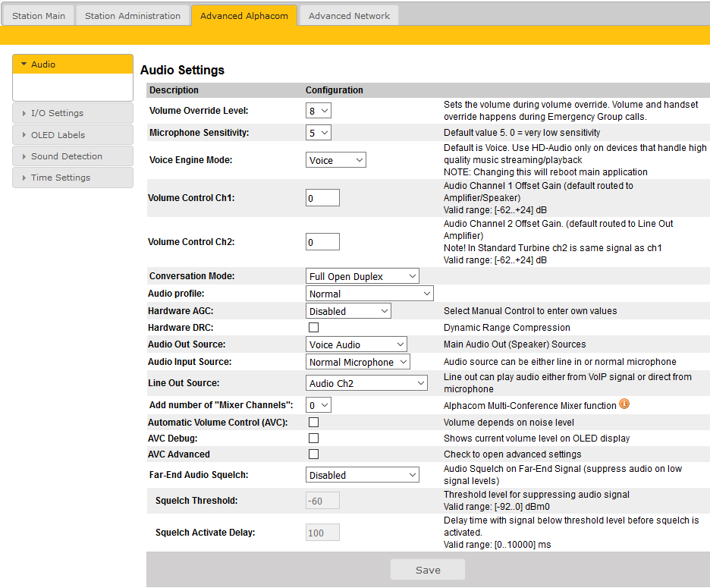The height and width of the screenshot is (588, 710).
Task: Enable the AVC Advanced checkbox
Action: pyautogui.click(x=313, y=454)
